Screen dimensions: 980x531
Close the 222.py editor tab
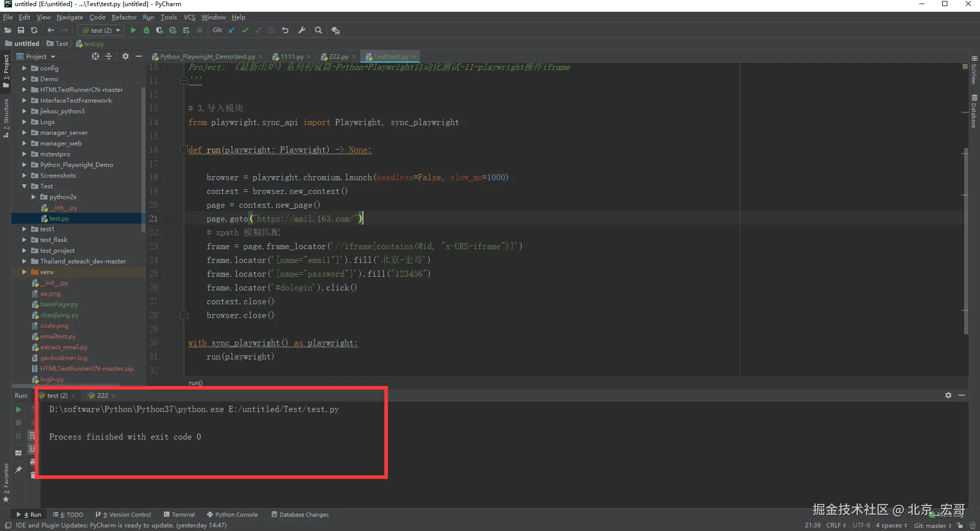click(354, 57)
